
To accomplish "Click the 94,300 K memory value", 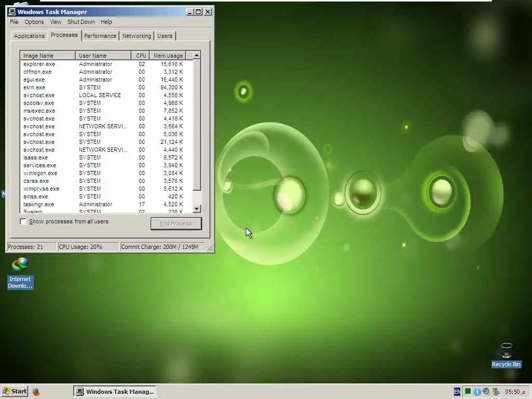I will (x=171, y=87).
